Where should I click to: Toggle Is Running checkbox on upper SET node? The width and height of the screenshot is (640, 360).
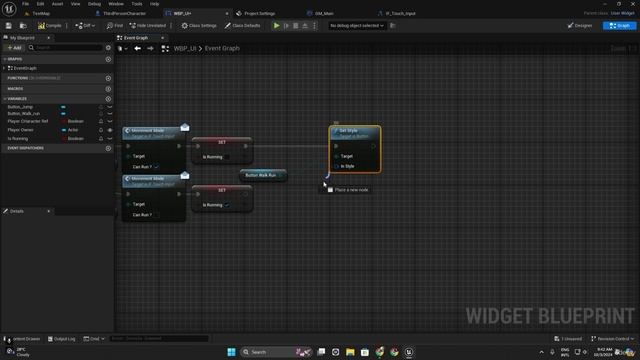(227, 157)
